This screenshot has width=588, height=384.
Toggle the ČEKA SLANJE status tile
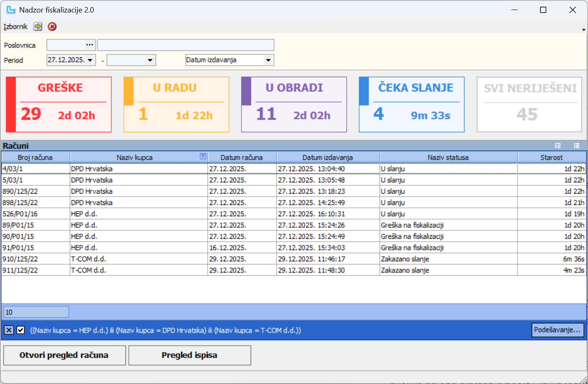[x=412, y=104]
